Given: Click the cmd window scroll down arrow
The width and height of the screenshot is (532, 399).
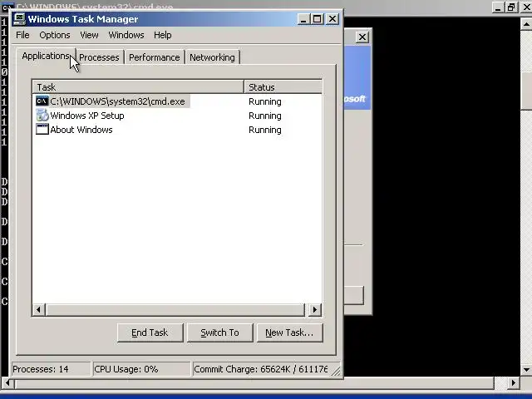Looking at the screenshot, I should tap(526, 369).
